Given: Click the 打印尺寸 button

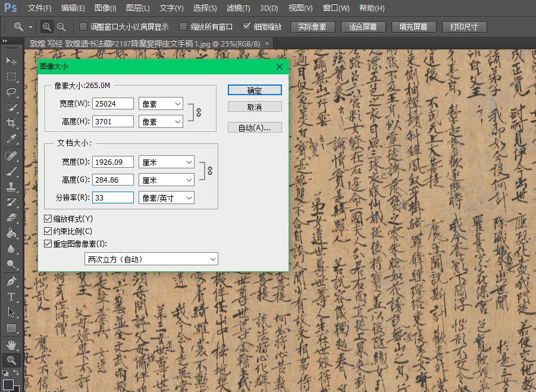Looking at the screenshot, I should tap(464, 27).
